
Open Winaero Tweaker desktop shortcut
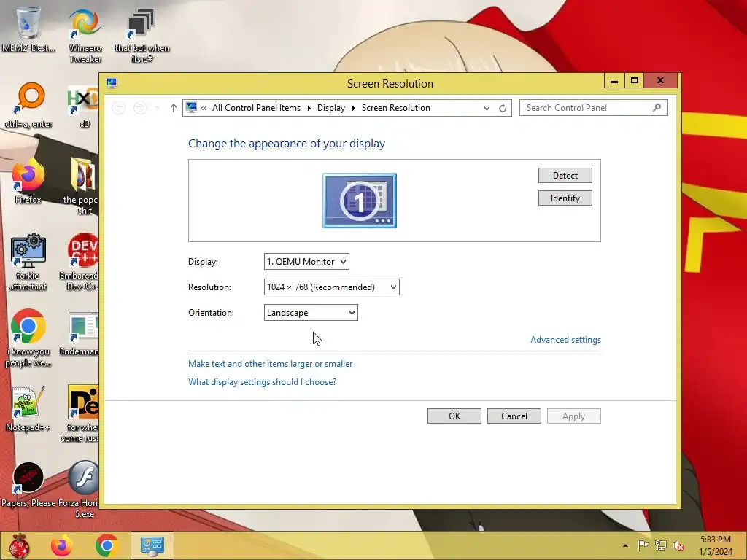[85, 36]
